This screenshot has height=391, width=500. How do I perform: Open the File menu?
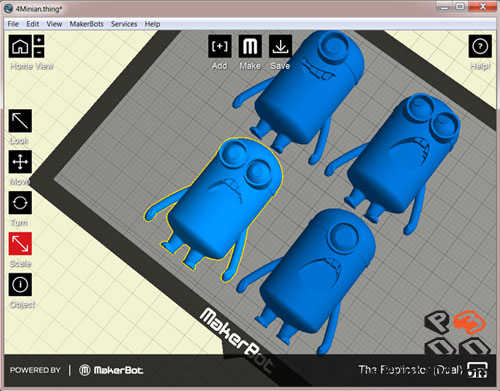[13, 24]
